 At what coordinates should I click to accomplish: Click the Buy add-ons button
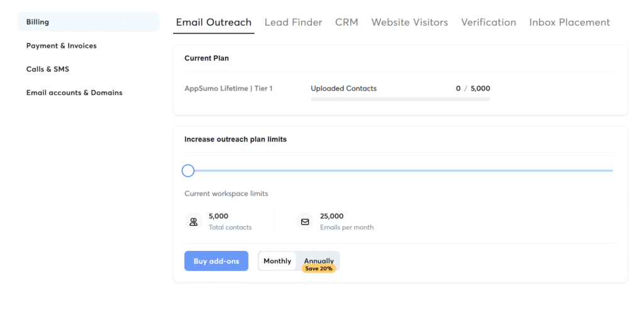pos(216,261)
